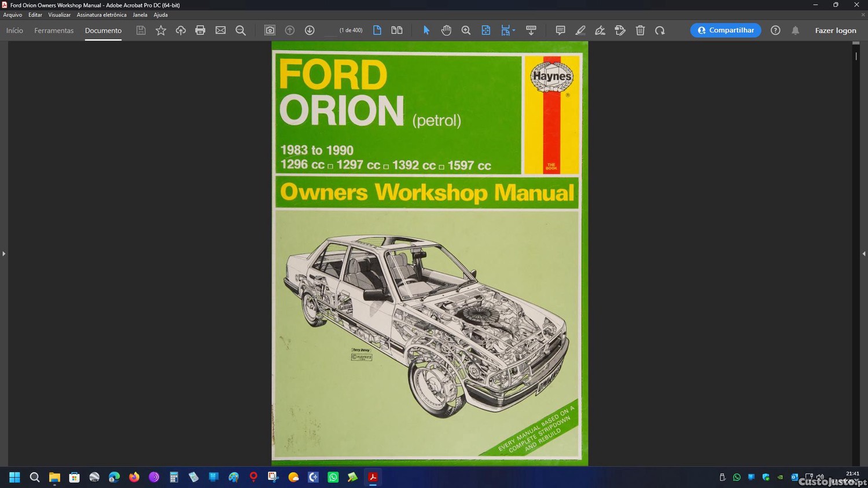Launch Microsoft Store from the taskbar
This screenshot has width=868, height=488.
(x=74, y=477)
